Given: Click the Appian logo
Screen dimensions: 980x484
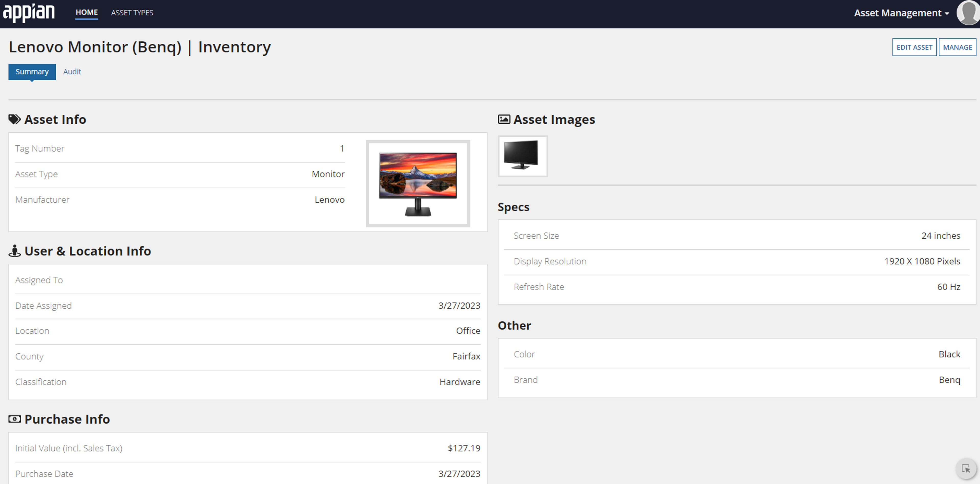Looking at the screenshot, I should click(29, 13).
